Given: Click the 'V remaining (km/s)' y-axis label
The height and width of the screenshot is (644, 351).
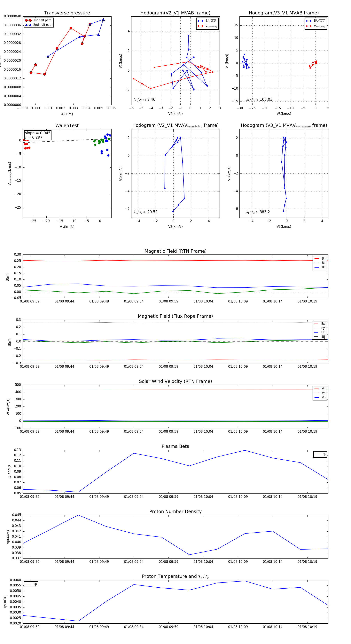Looking at the screenshot, I should tap(10, 173).
